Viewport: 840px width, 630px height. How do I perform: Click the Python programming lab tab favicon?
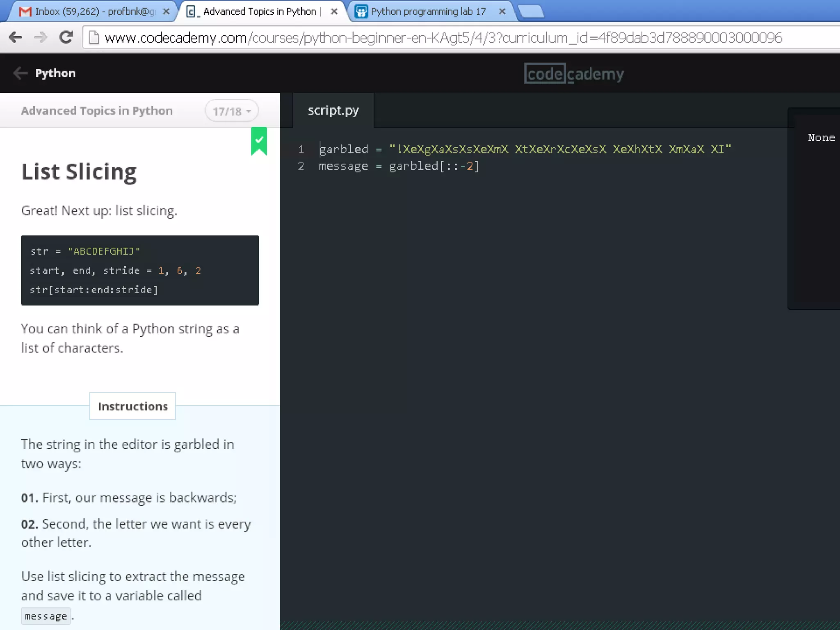pos(361,11)
